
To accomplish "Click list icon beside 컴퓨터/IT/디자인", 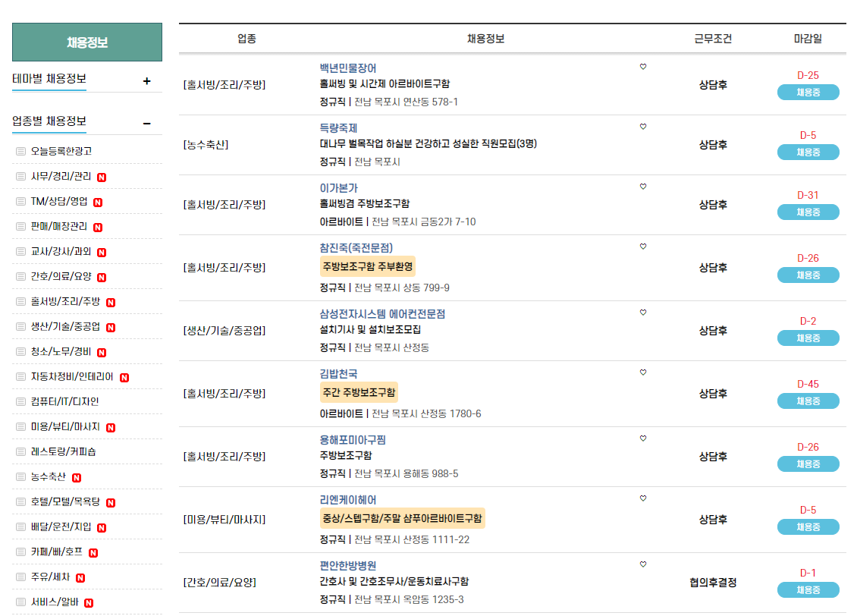I will tap(20, 402).
